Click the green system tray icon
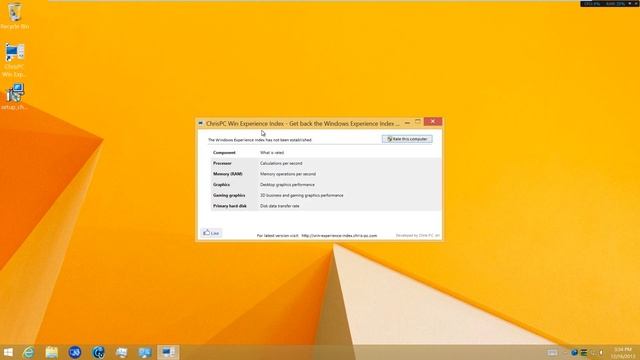Screen dimensions: 640x360 (584, 353)
